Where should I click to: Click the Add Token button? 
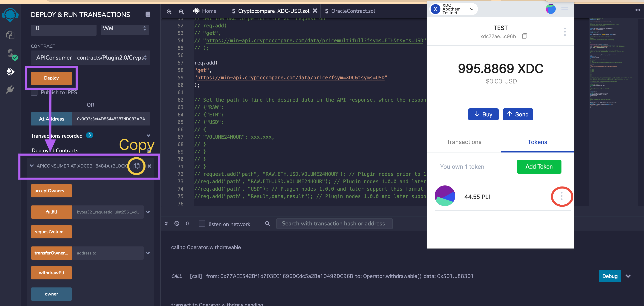(539, 167)
